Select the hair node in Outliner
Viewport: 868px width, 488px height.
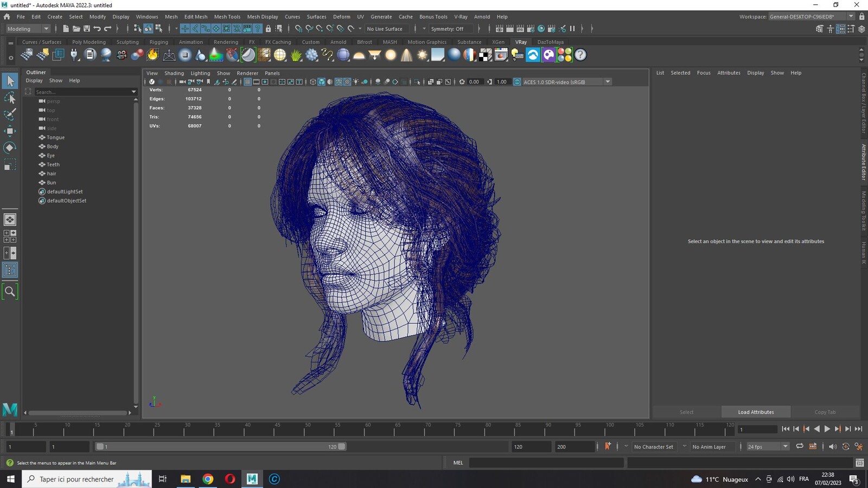(52, 174)
